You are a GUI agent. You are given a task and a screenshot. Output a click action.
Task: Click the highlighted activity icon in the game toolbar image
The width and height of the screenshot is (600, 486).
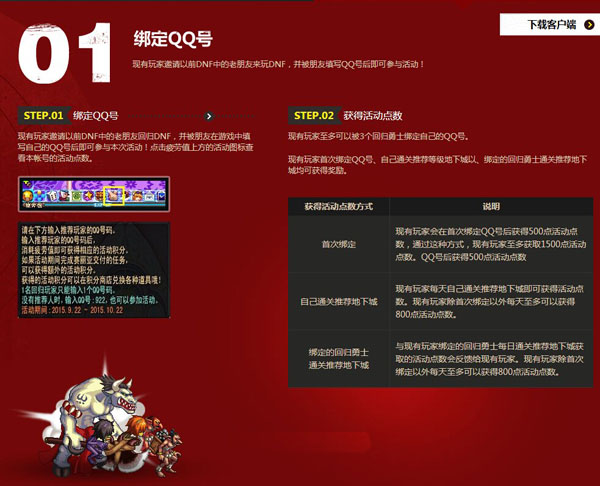114,196
